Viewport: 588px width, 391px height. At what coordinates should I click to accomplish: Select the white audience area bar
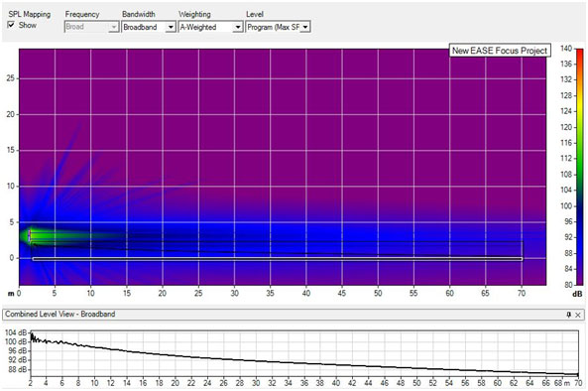pyautogui.click(x=278, y=259)
